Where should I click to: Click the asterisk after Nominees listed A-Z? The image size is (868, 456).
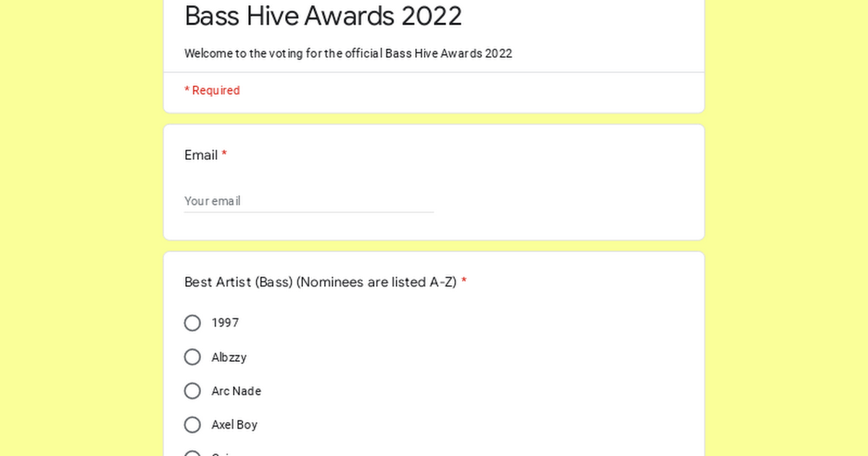[464, 282]
